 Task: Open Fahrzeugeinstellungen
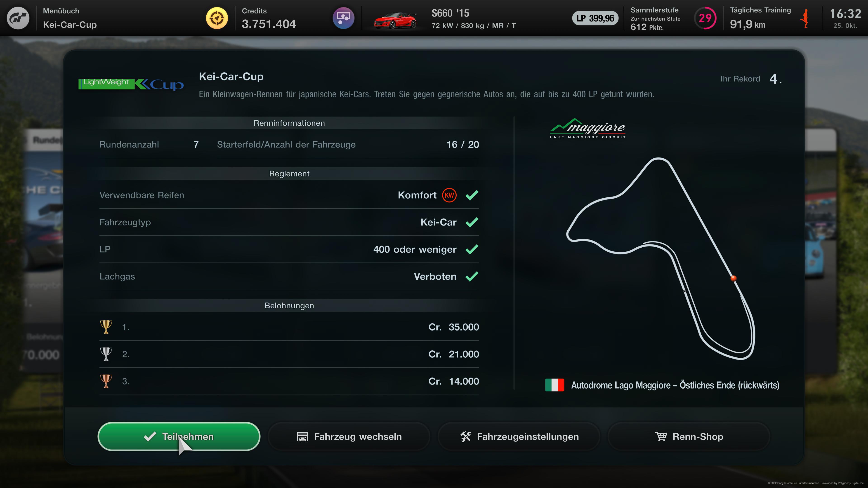pyautogui.click(x=519, y=436)
